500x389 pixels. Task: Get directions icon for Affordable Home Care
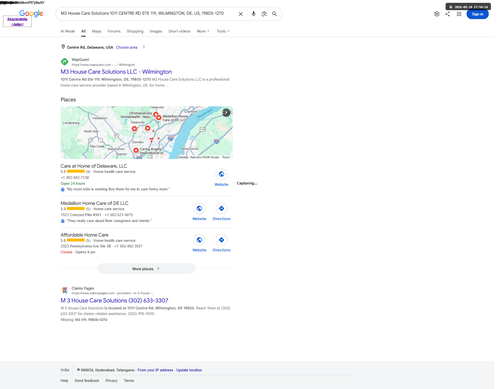click(x=221, y=240)
